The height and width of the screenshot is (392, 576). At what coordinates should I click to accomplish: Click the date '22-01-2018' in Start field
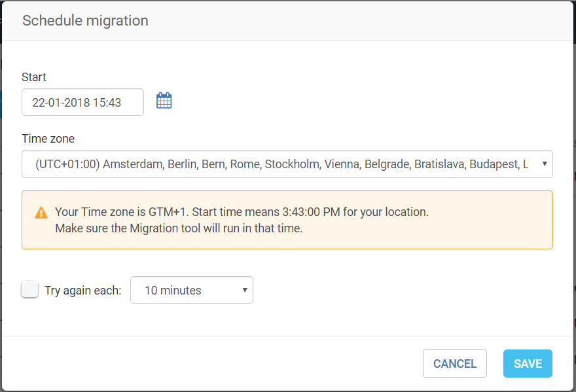61,103
